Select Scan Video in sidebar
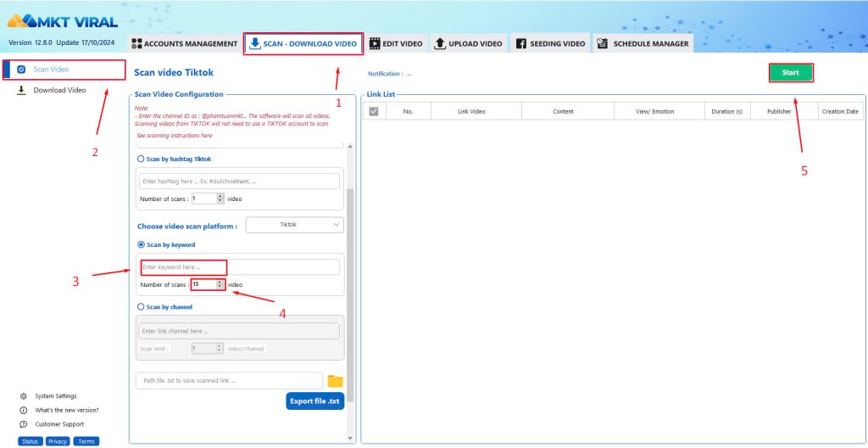The width and height of the screenshot is (868, 448). point(64,70)
